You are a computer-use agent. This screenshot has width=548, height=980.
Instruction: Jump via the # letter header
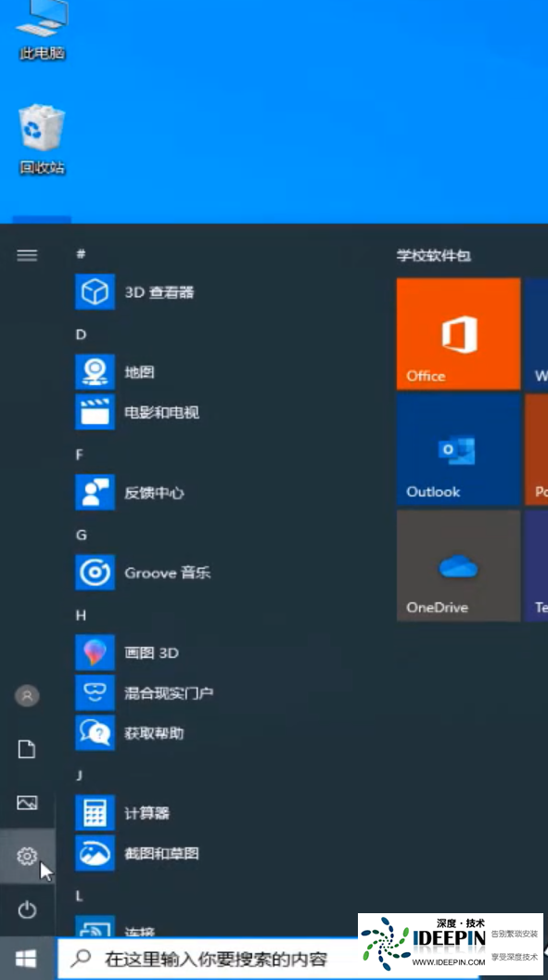(x=81, y=253)
